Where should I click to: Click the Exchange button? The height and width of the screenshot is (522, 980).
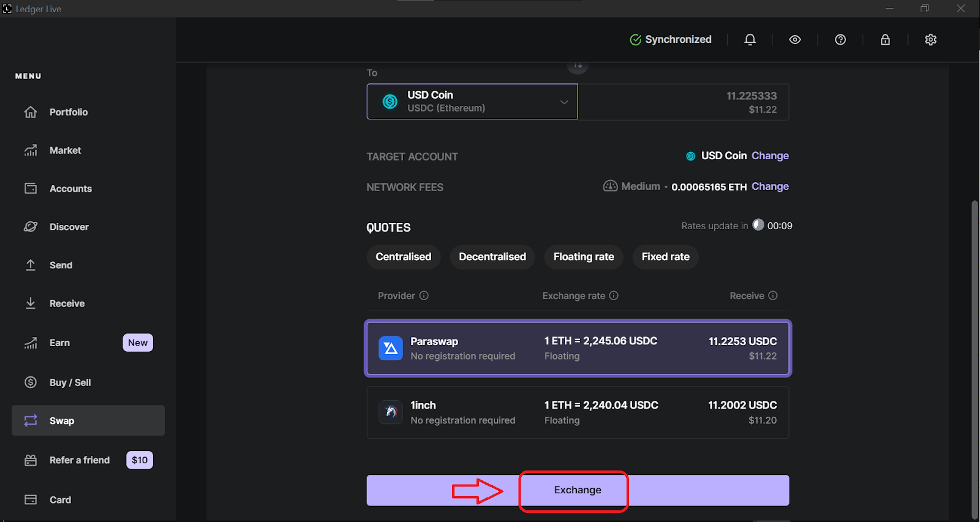click(x=578, y=490)
